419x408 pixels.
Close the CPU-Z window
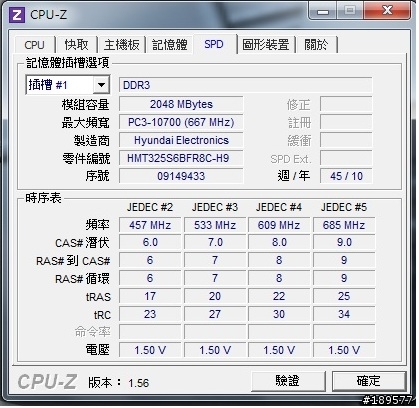coord(387,11)
